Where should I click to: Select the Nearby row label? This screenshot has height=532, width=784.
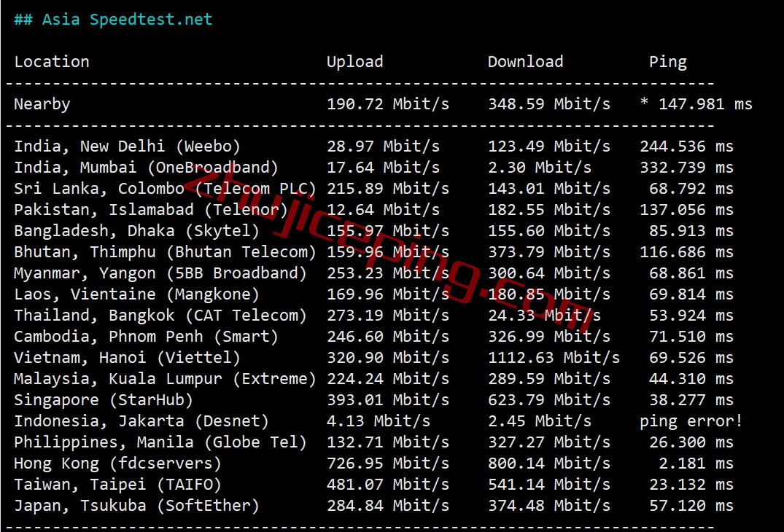point(42,104)
